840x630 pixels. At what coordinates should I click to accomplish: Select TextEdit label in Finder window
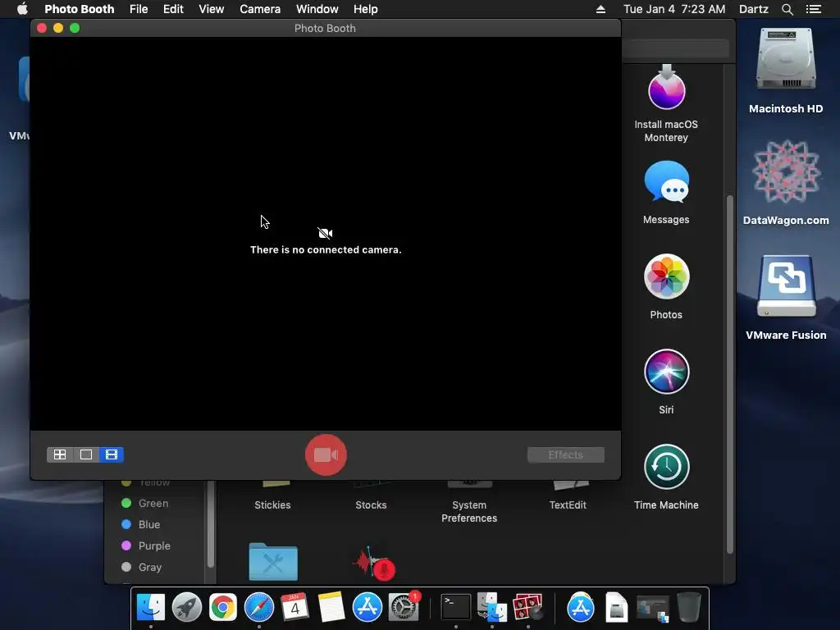click(x=568, y=505)
